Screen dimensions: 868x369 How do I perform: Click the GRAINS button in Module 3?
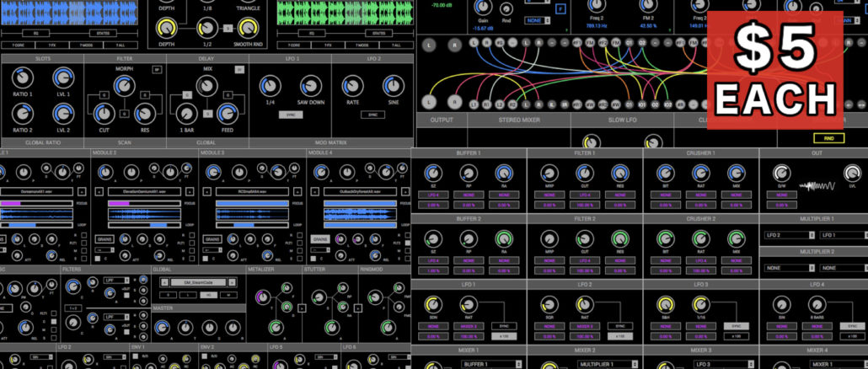pos(212,239)
